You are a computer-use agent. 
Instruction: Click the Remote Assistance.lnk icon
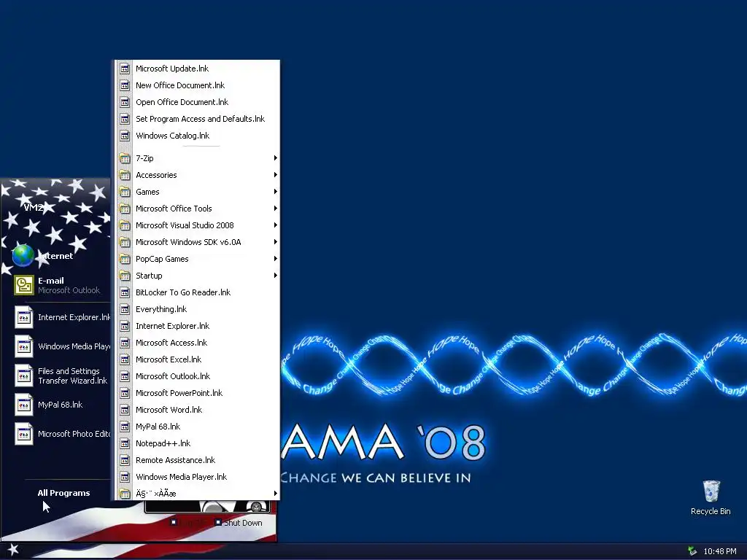click(x=125, y=460)
